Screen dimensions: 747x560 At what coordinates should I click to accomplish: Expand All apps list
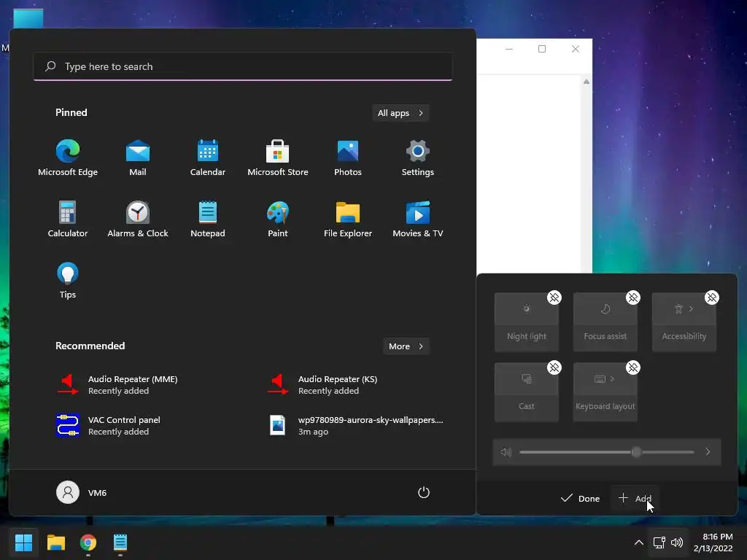pyautogui.click(x=400, y=113)
